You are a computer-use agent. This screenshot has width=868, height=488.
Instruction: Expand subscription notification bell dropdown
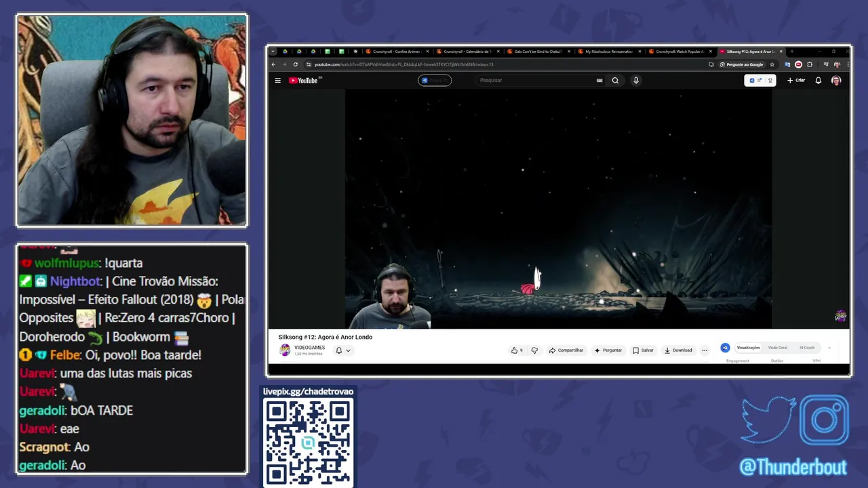[x=343, y=350]
